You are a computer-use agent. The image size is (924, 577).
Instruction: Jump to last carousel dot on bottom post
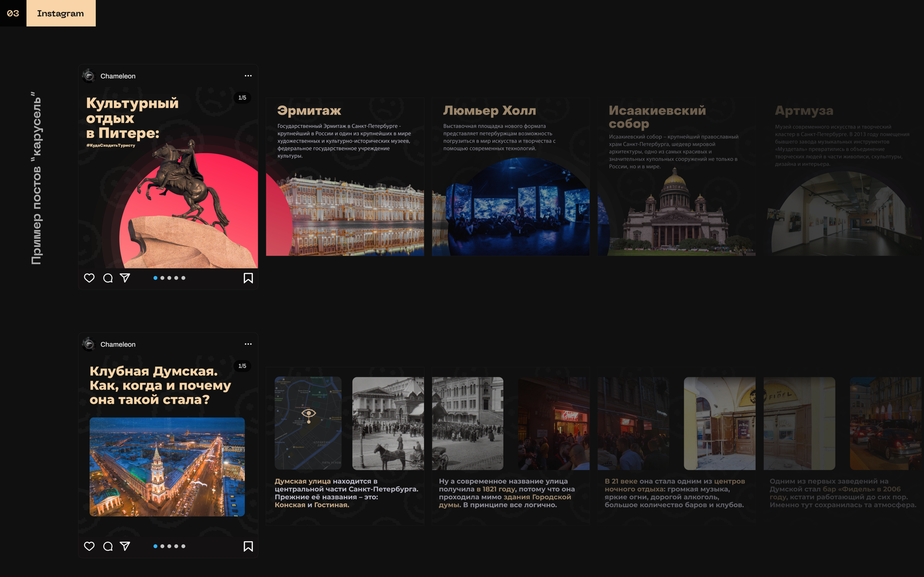click(183, 546)
